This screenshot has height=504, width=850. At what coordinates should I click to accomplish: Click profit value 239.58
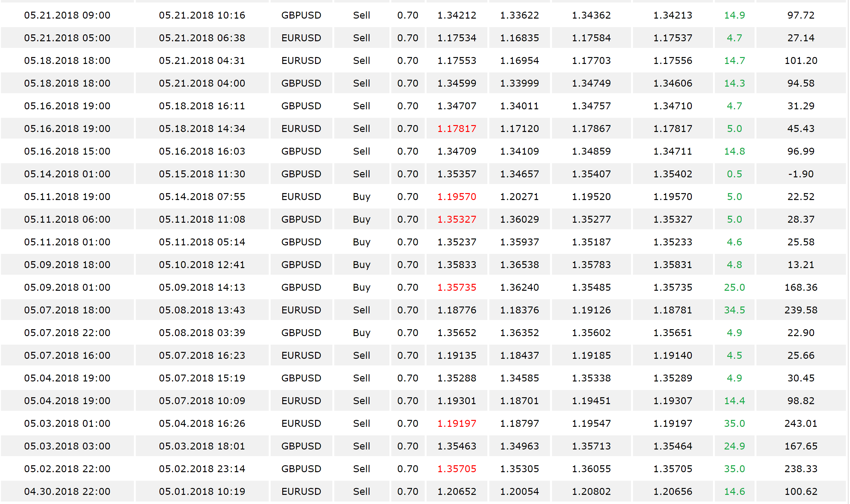click(x=801, y=310)
